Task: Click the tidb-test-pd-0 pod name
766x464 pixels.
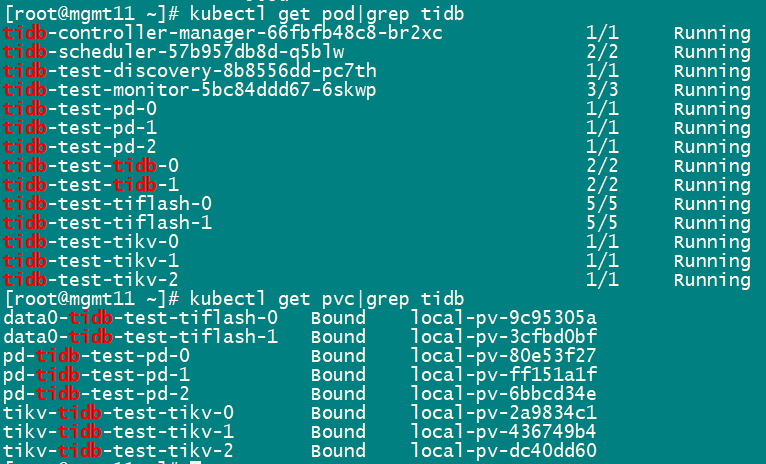Action: coord(81,109)
